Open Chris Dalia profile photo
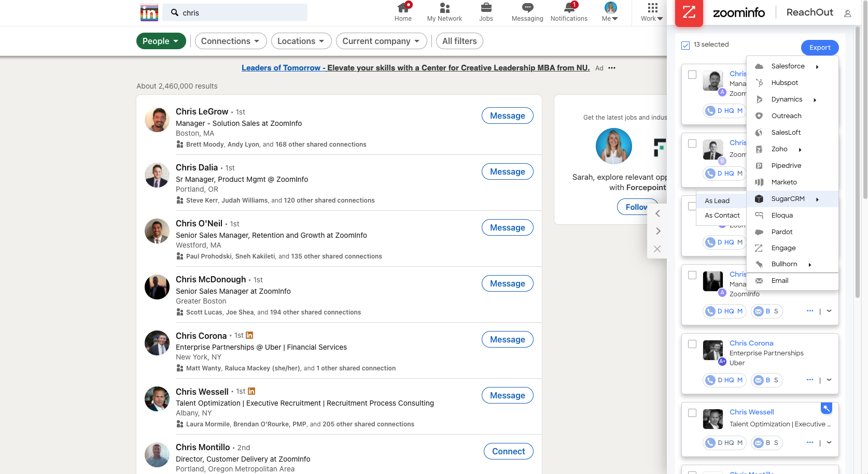Screen dimensions: 868x474 click(x=157, y=175)
